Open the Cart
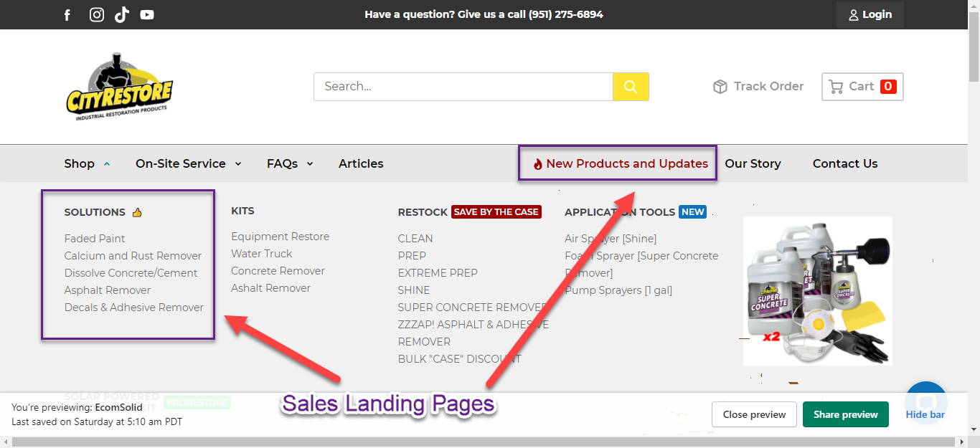 click(x=862, y=86)
